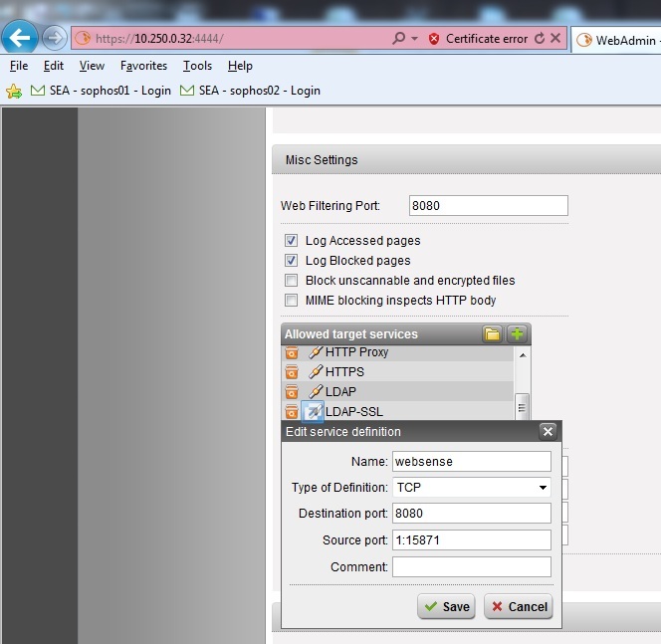This screenshot has width=661, height=644.
Task: Click the Destination port field
Action: click(x=472, y=514)
